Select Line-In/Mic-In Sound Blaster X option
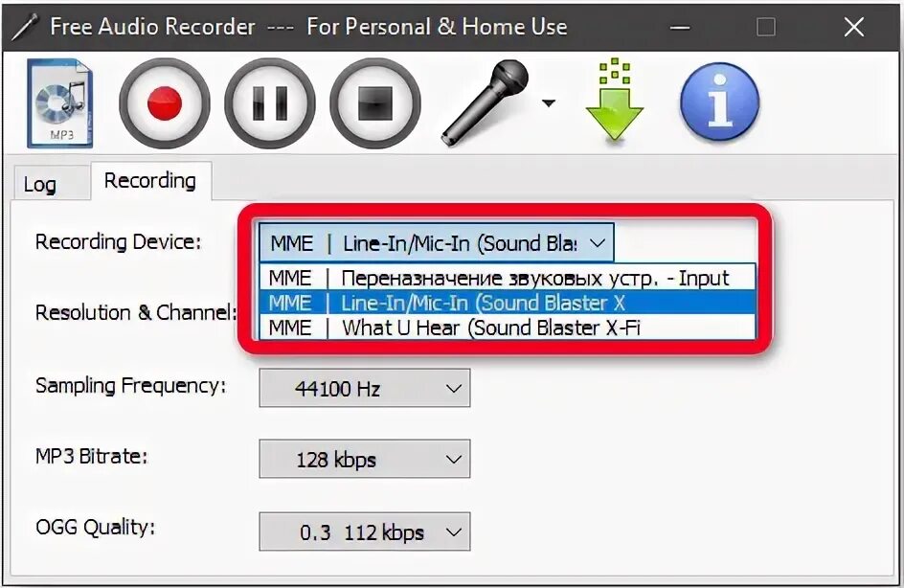 (x=508, y=303)
